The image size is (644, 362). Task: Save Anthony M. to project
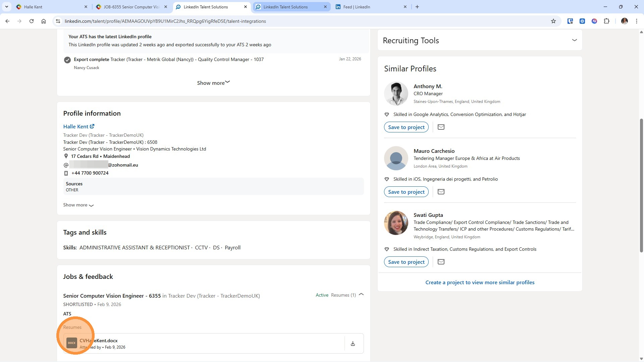click(x=406, y=127)
